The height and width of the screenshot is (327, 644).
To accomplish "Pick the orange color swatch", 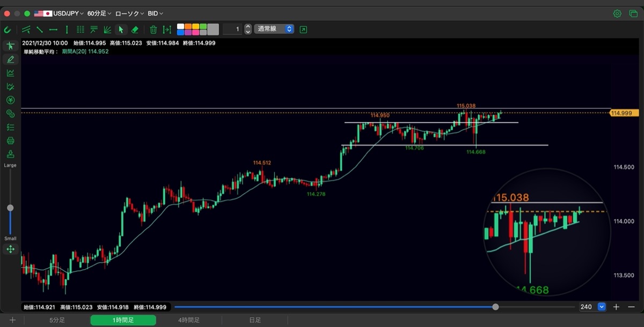I will [188, 26].
